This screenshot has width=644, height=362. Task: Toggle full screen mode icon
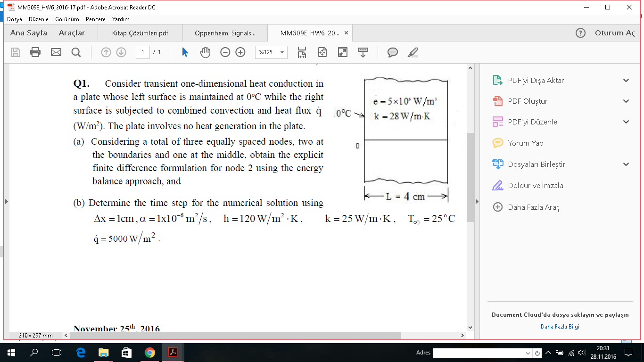pos(343,52)
